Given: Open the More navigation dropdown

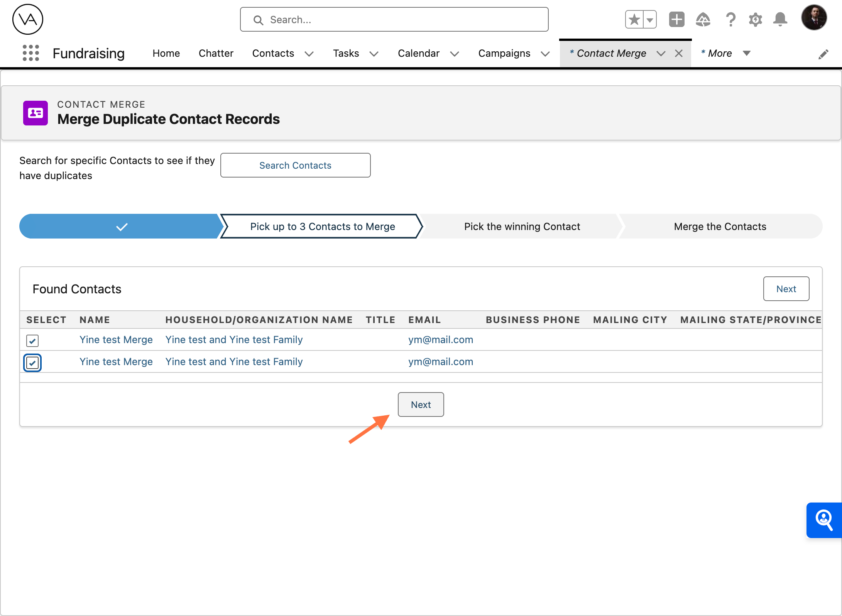Looking at the screenshot, I should [x=725, y=53].
